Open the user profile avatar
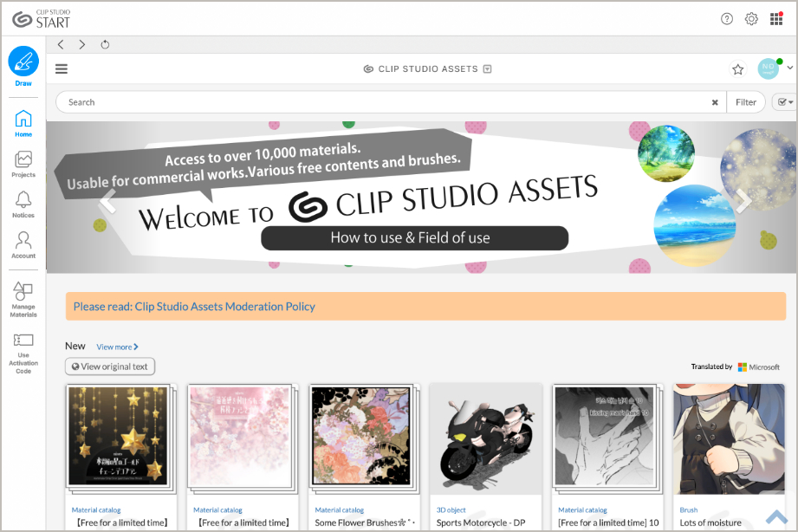 pyautogui.click(x=768, y=68)
